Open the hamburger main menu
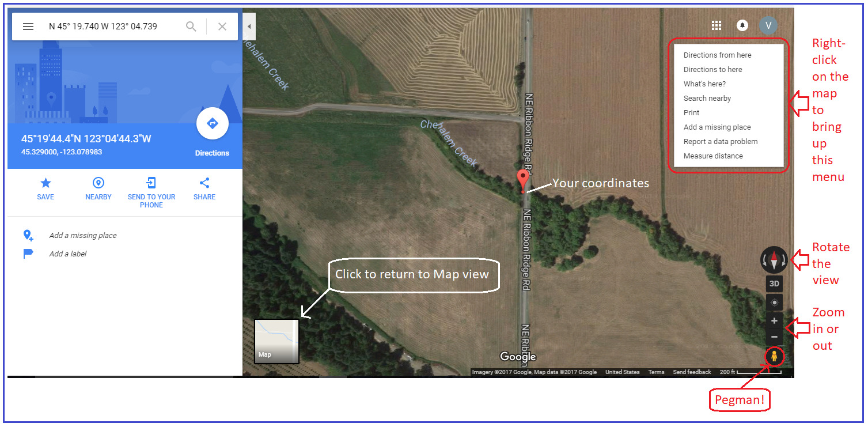 click(28, 27)
